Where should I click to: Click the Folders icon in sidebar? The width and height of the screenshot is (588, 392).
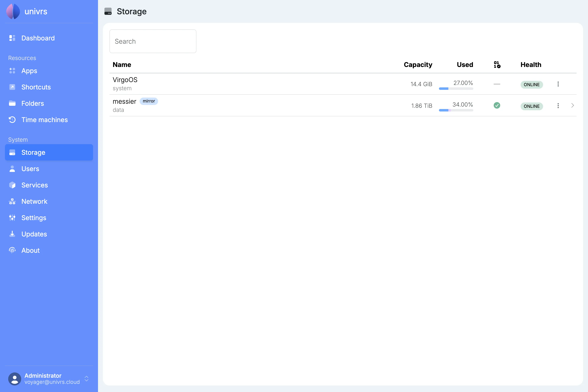pos(12,103)
